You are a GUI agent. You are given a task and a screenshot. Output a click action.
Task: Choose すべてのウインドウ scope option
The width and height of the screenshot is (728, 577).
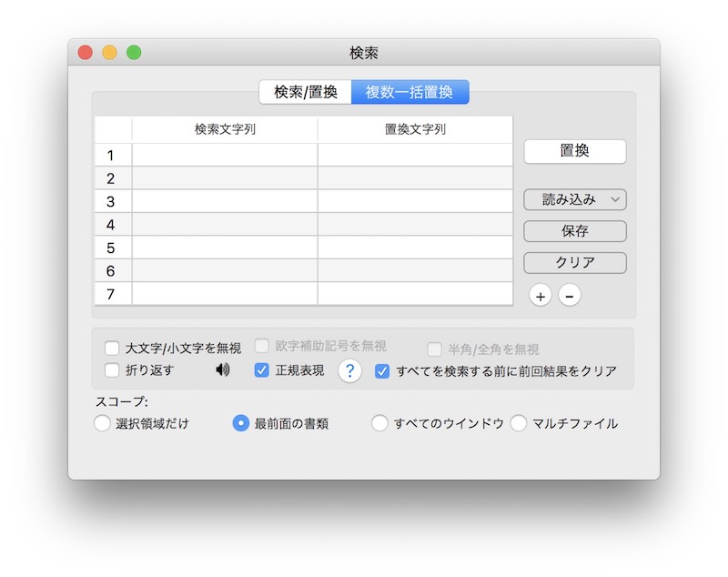[x=379, y=423]
